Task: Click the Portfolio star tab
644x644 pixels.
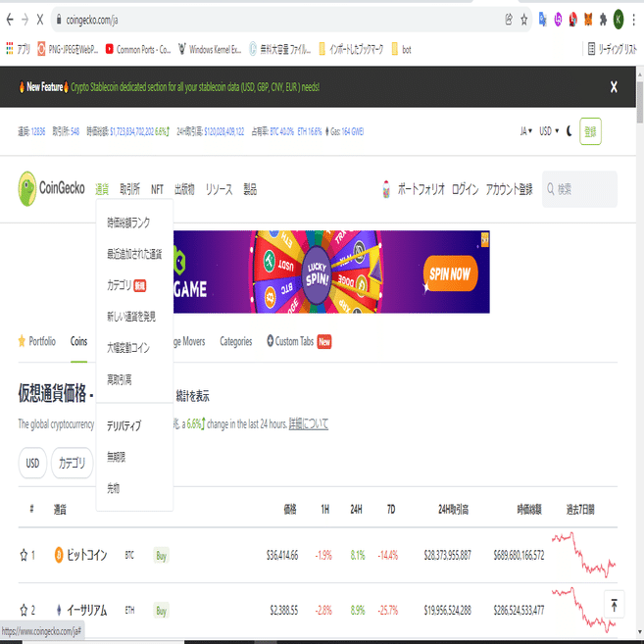Action: click(37, 341)
